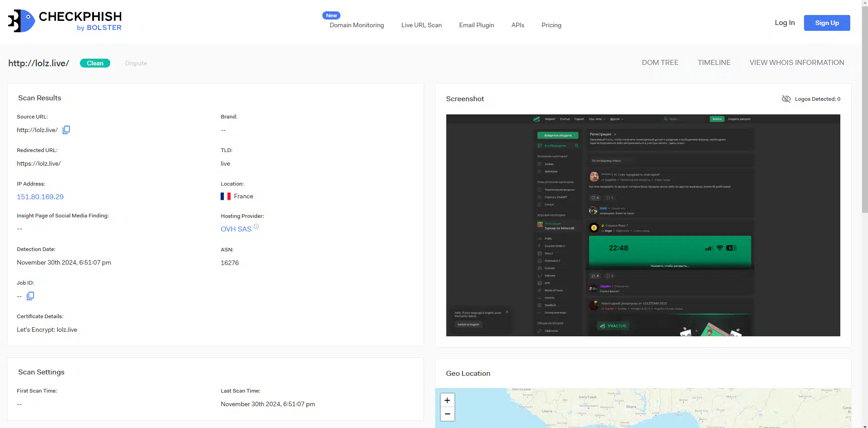This screenshot has height=428, width=868.
Task: Select the TLD value live
Action: [x=225, y=163]
